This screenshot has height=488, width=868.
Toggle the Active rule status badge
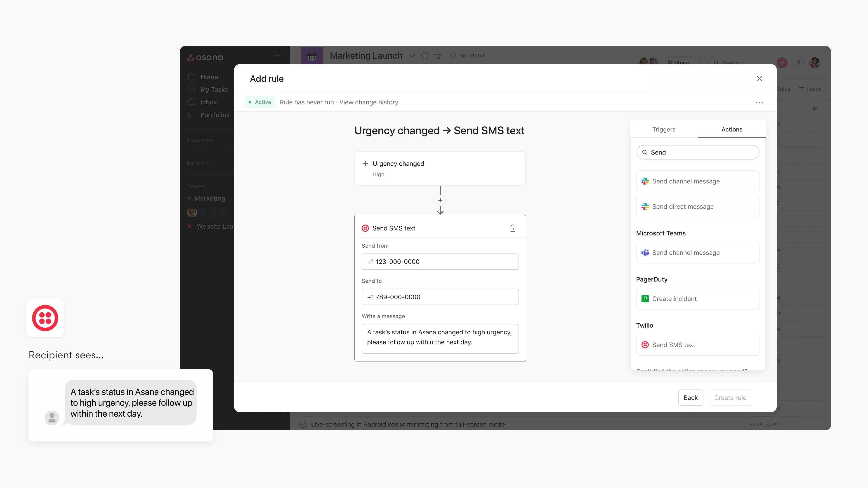click(260, 102)
